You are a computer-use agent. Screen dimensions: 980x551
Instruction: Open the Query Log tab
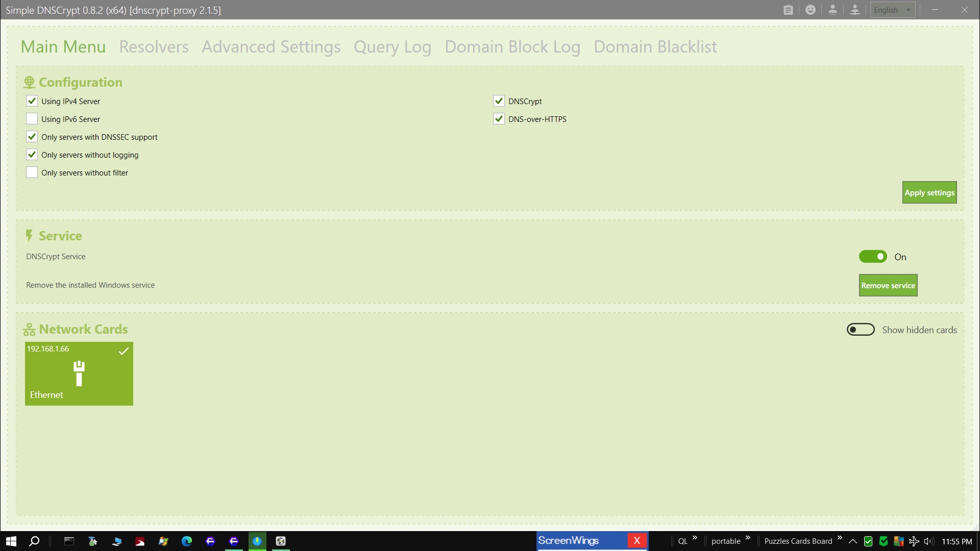coord(392,46)
